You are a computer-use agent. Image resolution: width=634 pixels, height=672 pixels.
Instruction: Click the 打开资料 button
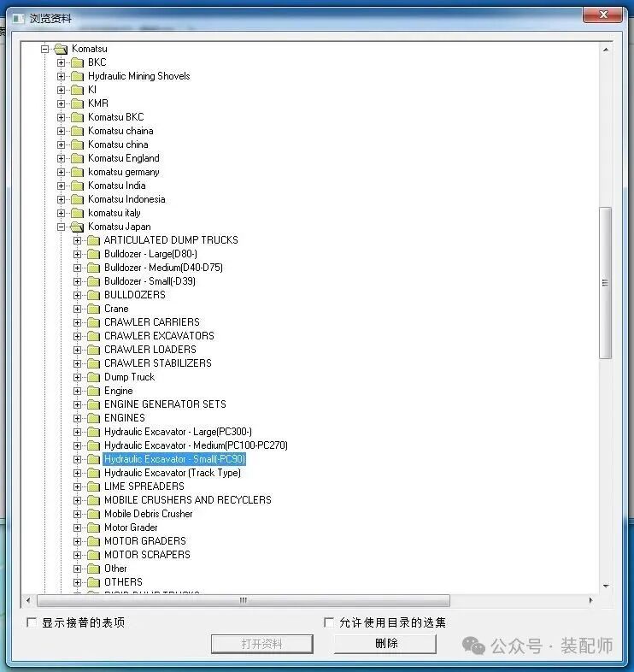(x=261, y=644)
